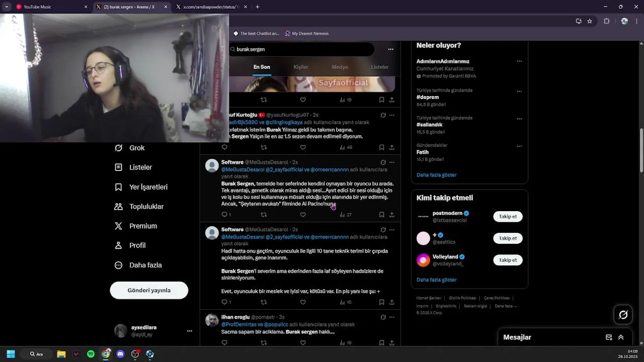Screen dimensions: 644x362
Task: Share the 'Hadi hatta onu geçtim' post
Action: click(x=392, y=302)
